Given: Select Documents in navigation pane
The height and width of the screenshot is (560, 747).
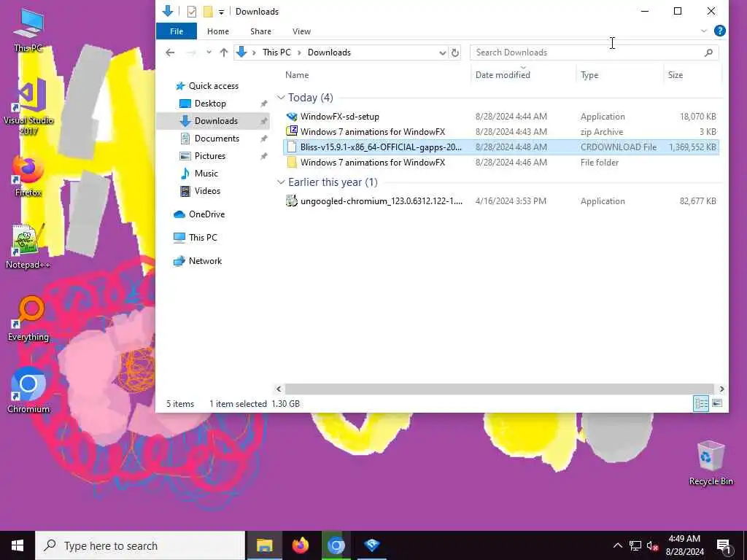Looking at the screenshot, I should pyautogui.click(x=216, y=139).
